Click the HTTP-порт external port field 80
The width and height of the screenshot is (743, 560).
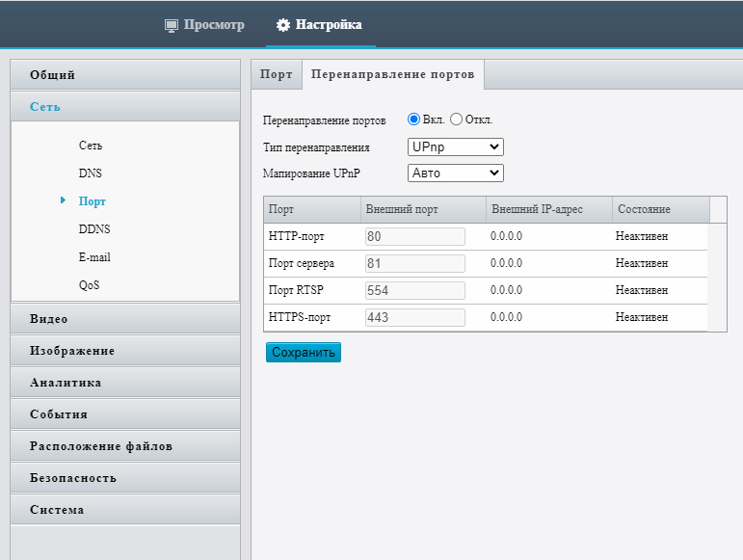click(x=415, y=236)
